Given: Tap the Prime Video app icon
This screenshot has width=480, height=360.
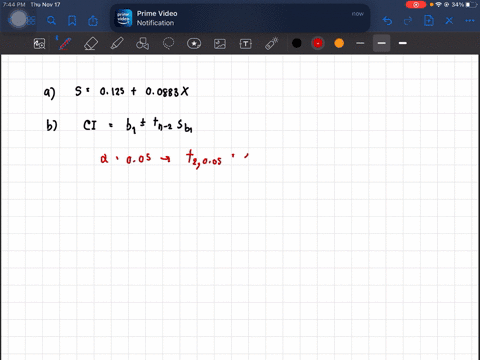Looking at the screenshot, I should pos(123,18).
